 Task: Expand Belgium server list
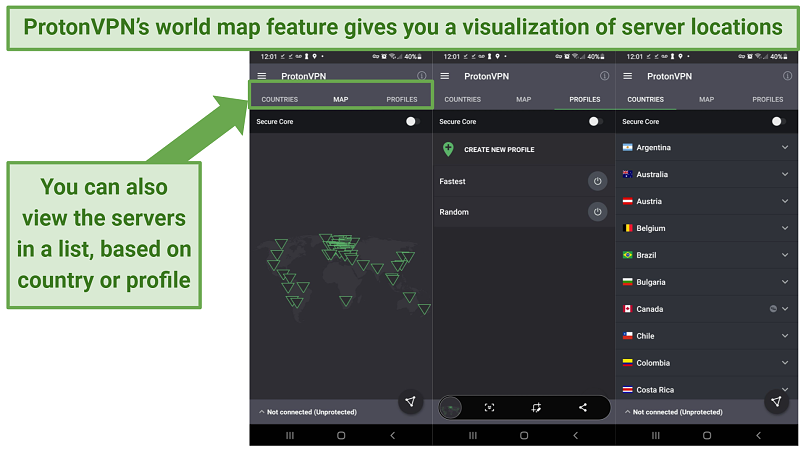point(785,228)
